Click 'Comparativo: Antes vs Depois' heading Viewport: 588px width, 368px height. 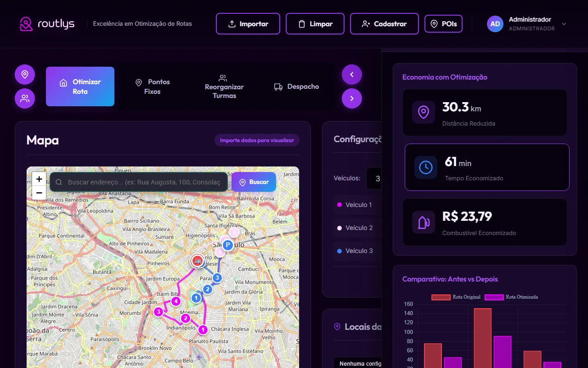450,279
